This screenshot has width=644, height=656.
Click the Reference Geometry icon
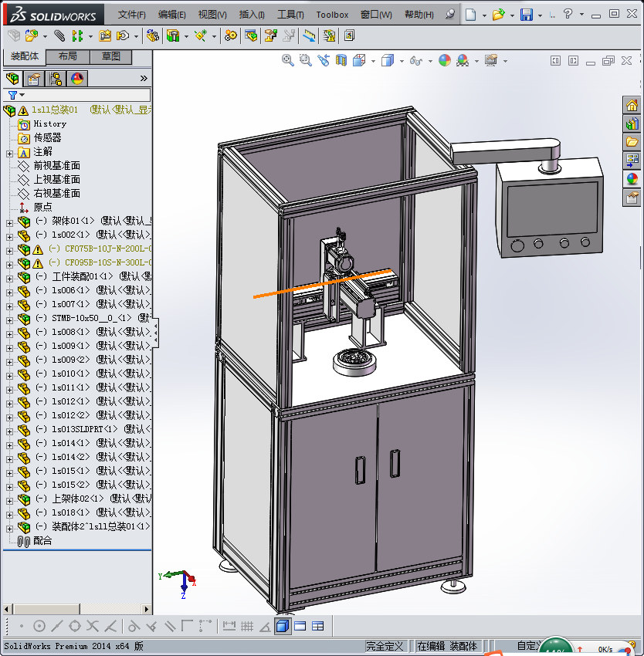coord(201,36)
